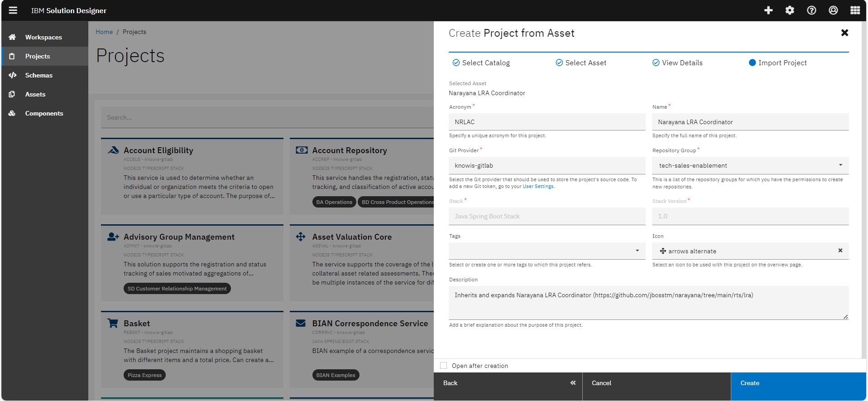
Task: Open the help question mark icon
Action: coord(811,10)
